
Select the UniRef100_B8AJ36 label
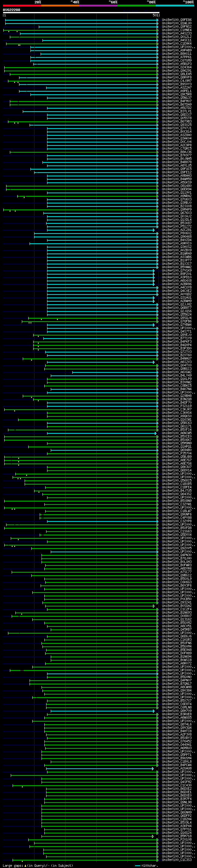[177, 152]
